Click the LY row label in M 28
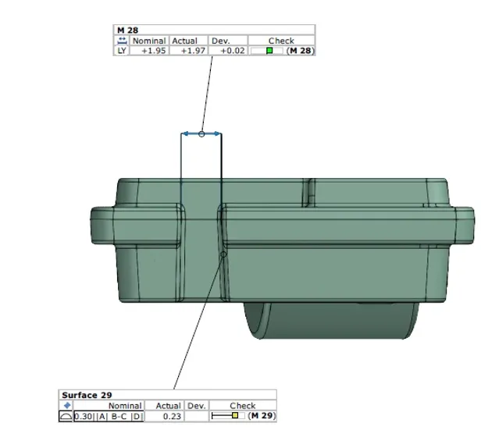The image size is (481, 448). (122, 51)
